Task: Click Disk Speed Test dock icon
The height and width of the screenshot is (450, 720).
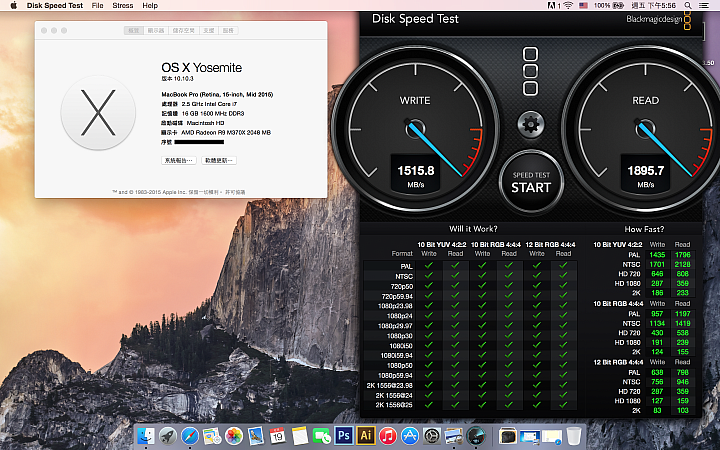Action: [476, 435]
